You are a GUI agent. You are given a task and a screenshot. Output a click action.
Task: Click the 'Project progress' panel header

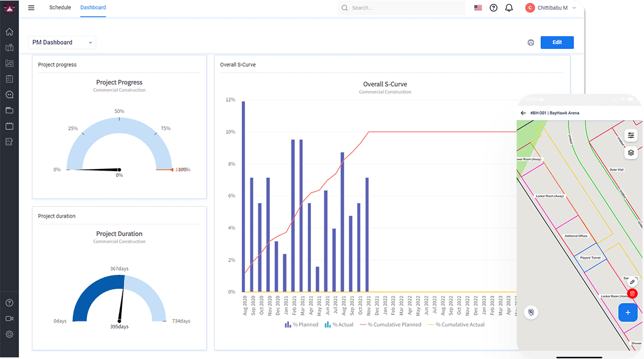pyautogui.click(x=57, y=65)
